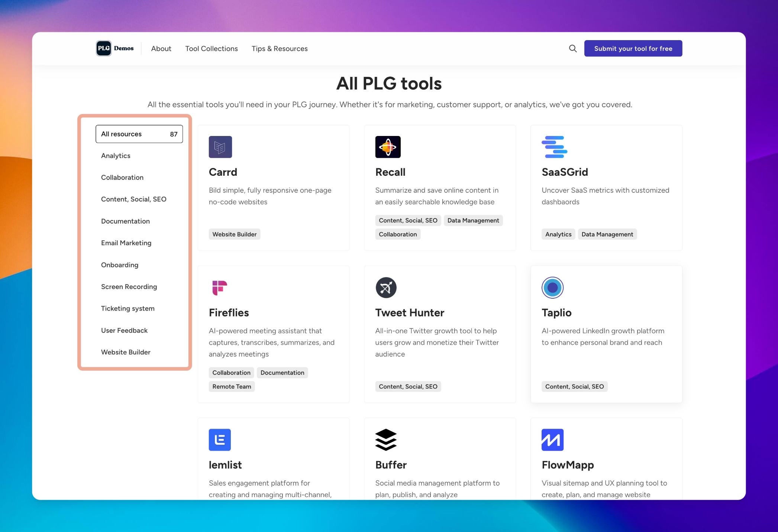The height and width of the screenshot is (532, 778).
Task: Click the PLG Demos logo
Action: 115,48
